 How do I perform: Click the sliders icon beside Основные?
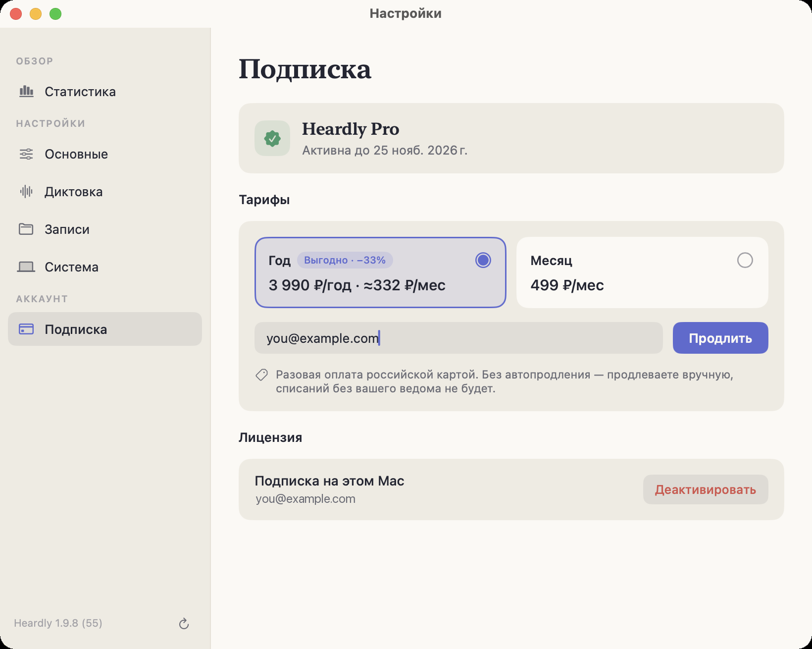point(26,154)
